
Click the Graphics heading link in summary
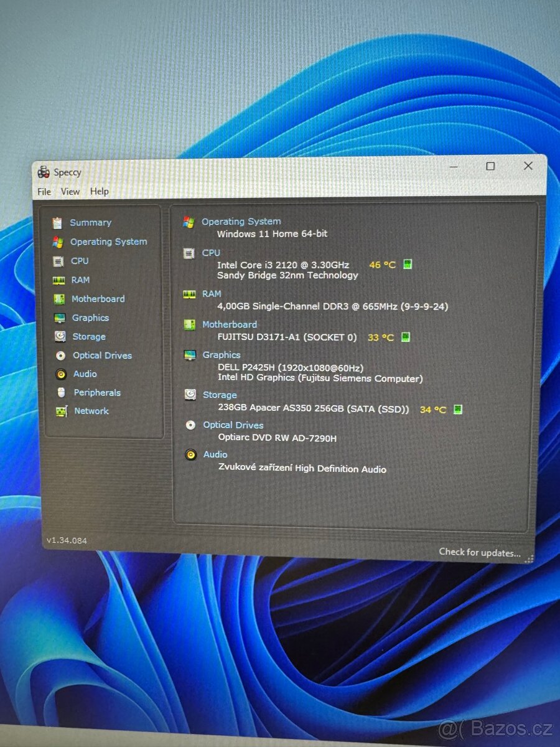[222, 355]
